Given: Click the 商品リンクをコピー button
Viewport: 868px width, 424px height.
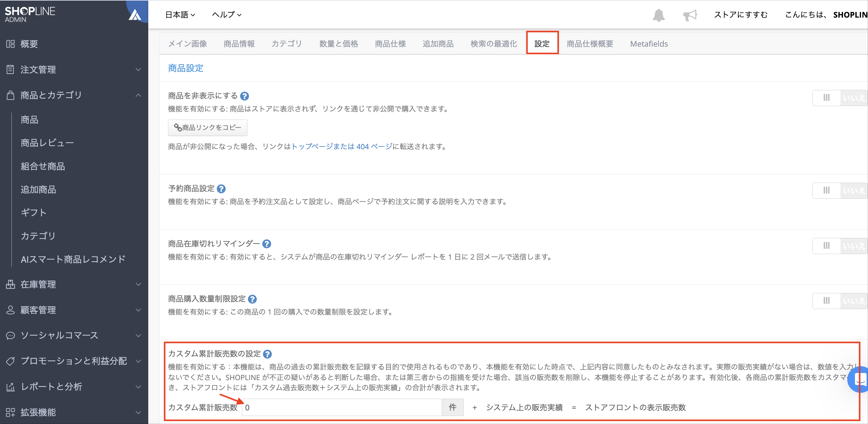Looking at the screenshot, I should pos(208,128).
